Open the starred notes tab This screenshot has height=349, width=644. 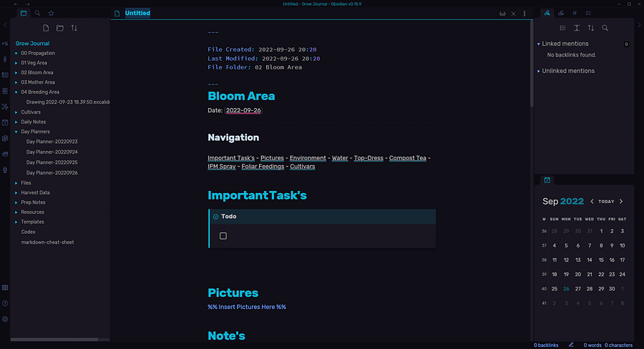click(x=52, y=13)
